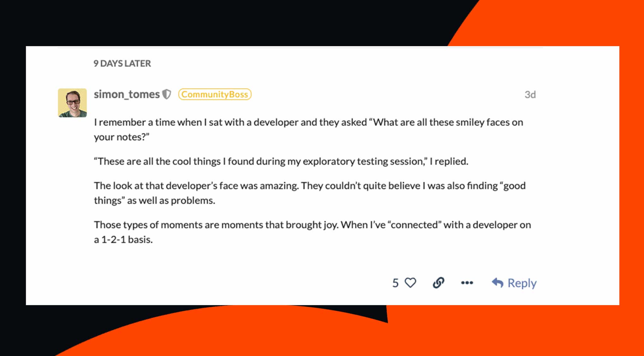Open the simon_tomes username link

[x=127, y=94]
